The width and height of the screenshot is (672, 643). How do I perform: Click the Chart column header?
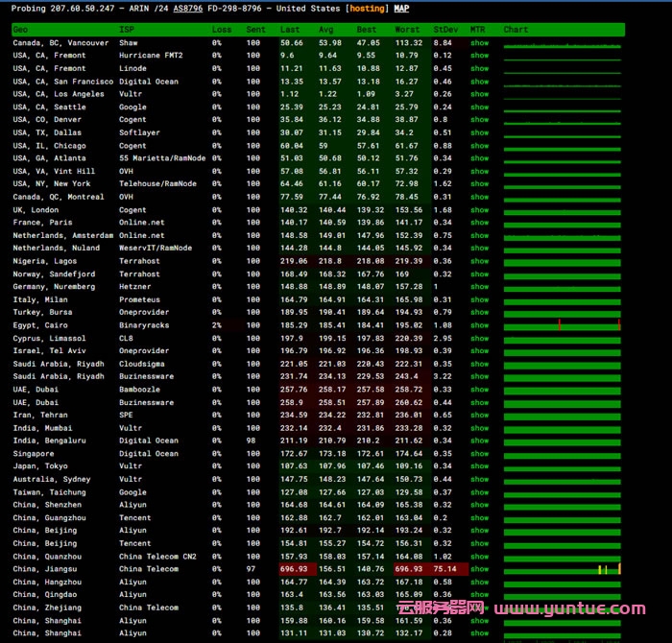tap(516, 30)
